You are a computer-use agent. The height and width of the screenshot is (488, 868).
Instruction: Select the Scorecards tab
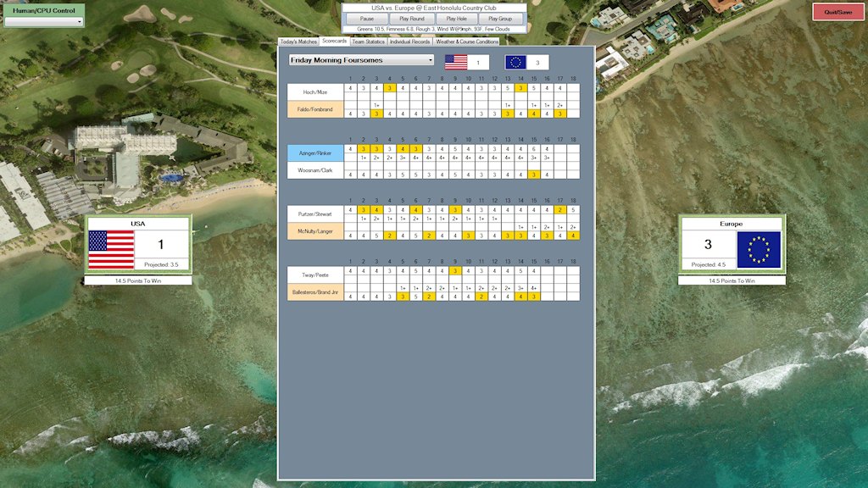point(334,42)
